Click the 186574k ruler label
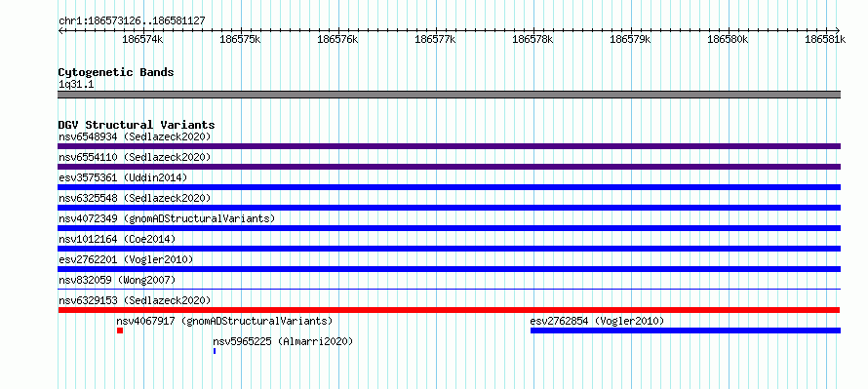Viewport: 868px width, 389px height. (142, 39)
